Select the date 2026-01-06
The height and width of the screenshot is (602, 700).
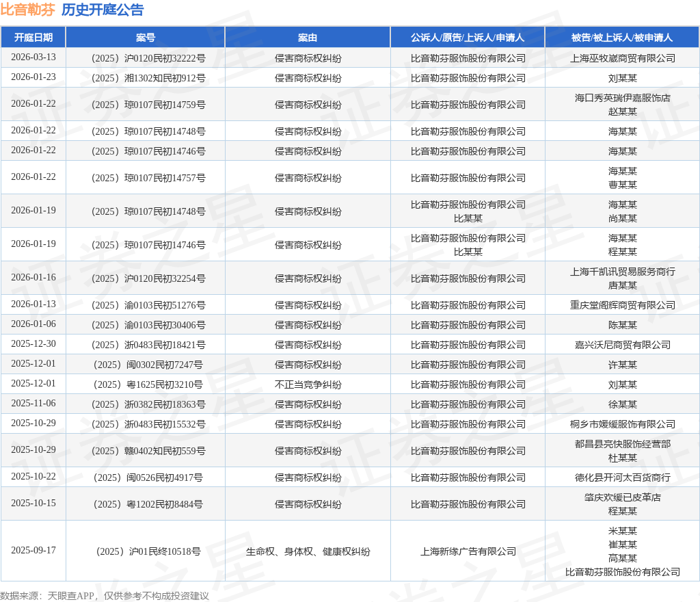coord(33,324)
